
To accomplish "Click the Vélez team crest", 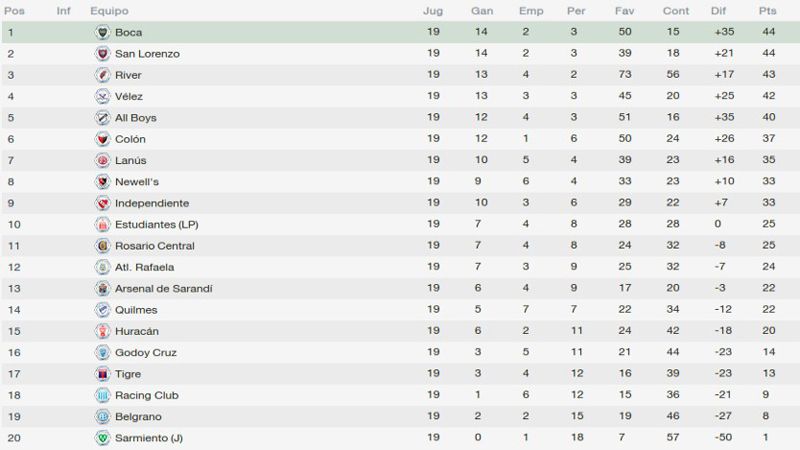I will click(x=103, y=96).
